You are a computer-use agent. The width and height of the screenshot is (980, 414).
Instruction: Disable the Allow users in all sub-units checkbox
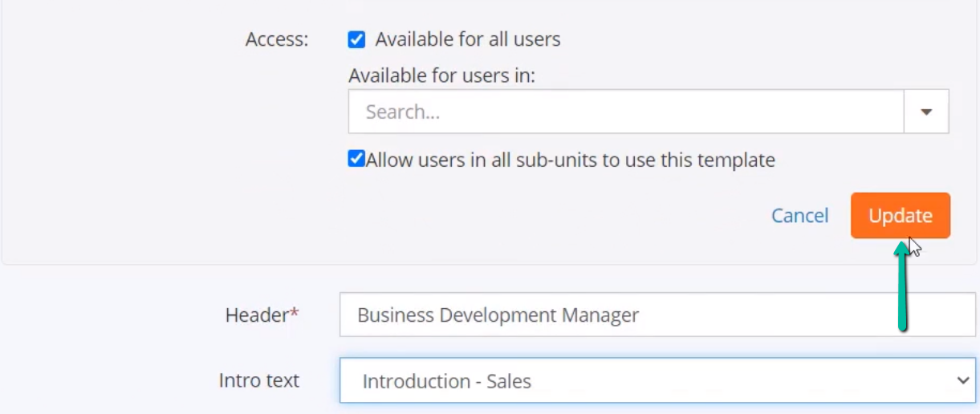click(x=356, y=159)
